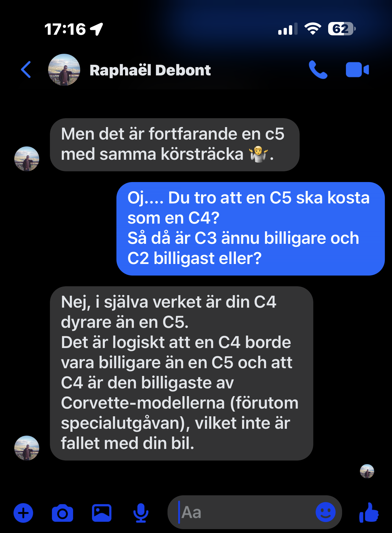392x533 pixels.
Task: Open contact details via the Raphaël Debont name
Action: click(x=150, y=70)
